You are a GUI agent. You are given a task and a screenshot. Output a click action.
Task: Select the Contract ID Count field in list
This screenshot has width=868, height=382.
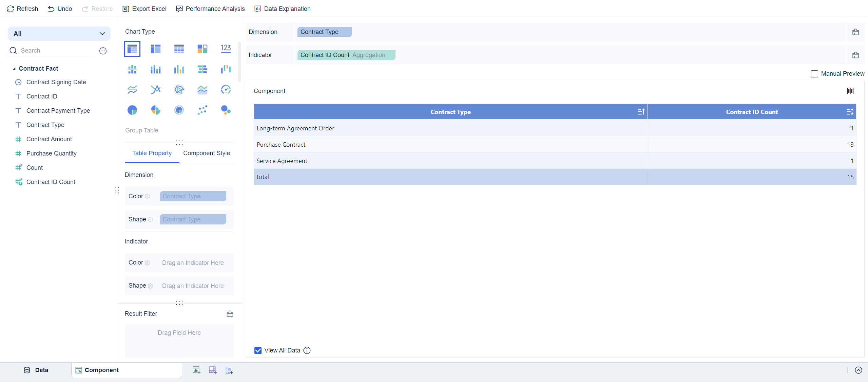[x=51, y=182]
